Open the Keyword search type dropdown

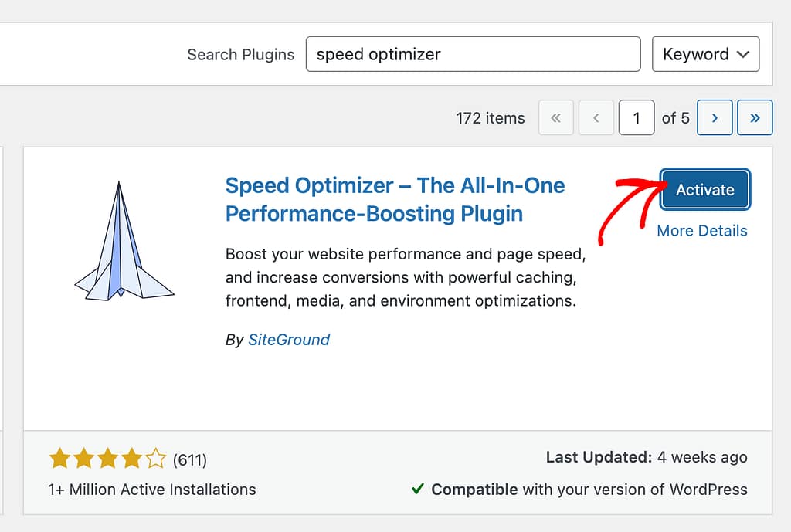tap(705, 54)
